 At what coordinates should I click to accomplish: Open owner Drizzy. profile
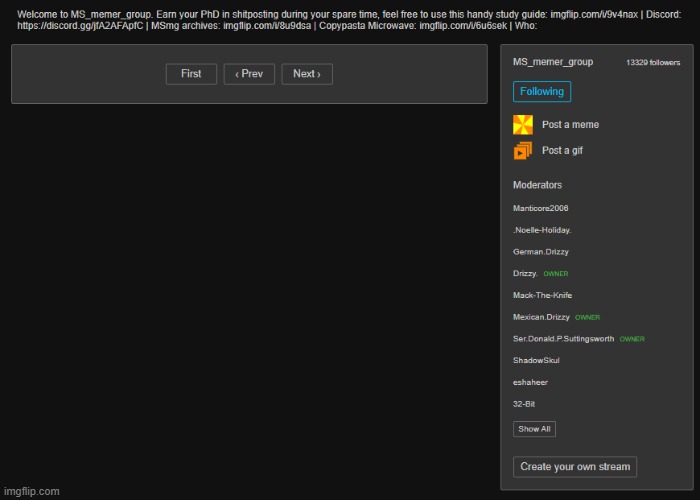525,273
